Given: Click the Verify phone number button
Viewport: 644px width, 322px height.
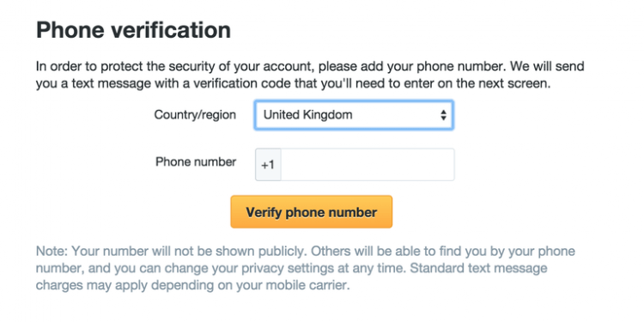Looking at the screenshot, I should [x=312, y=212].
